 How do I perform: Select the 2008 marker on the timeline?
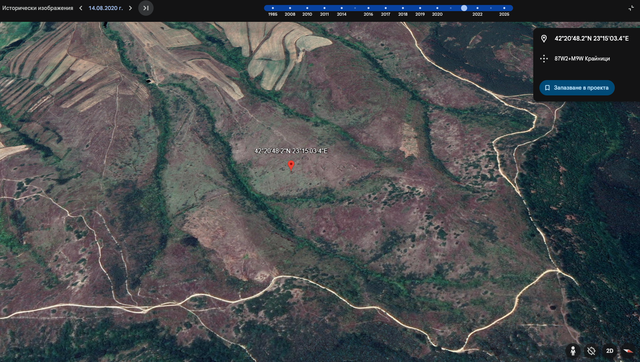tap(290, 8)
